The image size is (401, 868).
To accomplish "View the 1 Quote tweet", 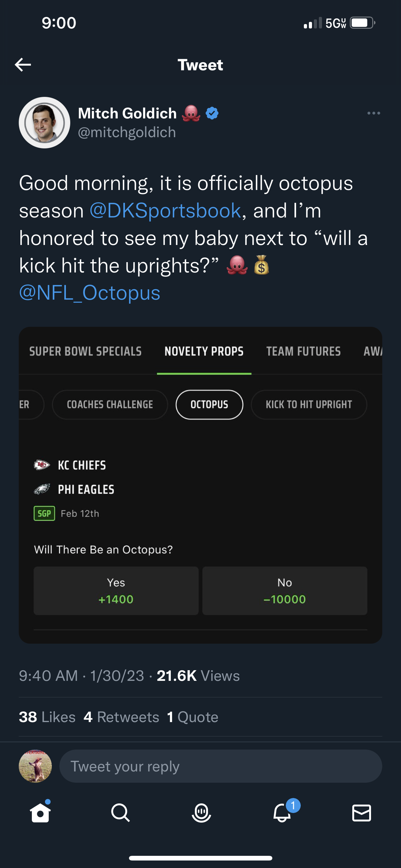I will point(193,717).
